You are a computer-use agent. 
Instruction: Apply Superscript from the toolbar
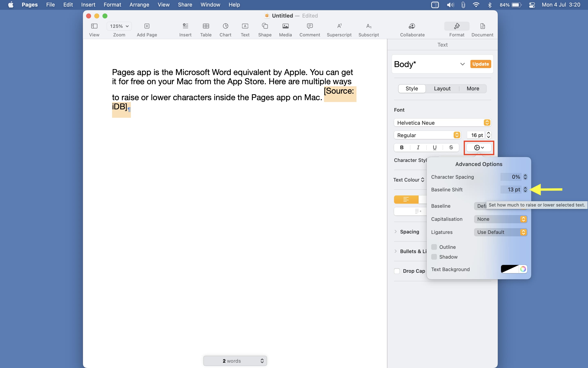(339, 26)
